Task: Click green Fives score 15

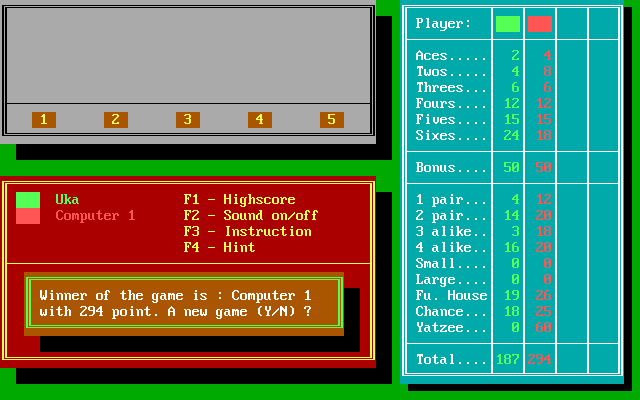Action: click(x=512, y=120)
